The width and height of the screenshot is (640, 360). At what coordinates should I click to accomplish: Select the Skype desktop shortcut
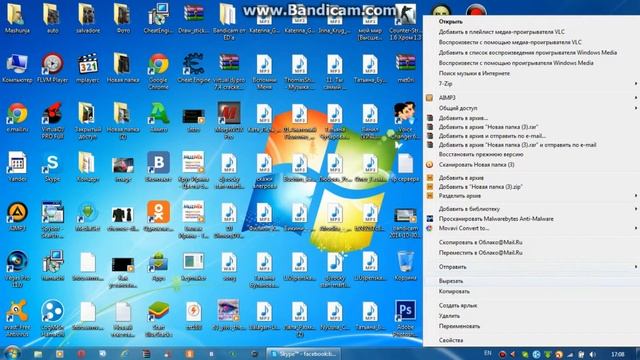click(52, 167)
